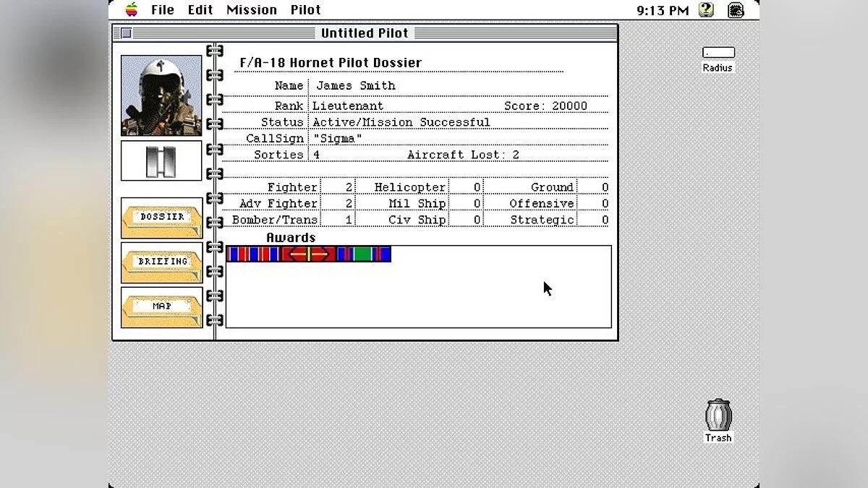Select the Radius disk icon on desktop
Screen dimensions: 868x488
[718, 59]
